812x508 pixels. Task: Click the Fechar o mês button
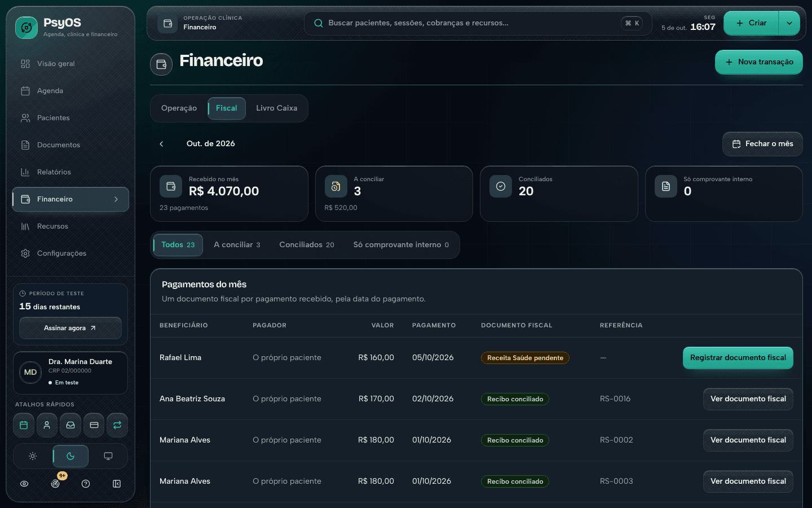pyautogui.click(x=762, y=144)
